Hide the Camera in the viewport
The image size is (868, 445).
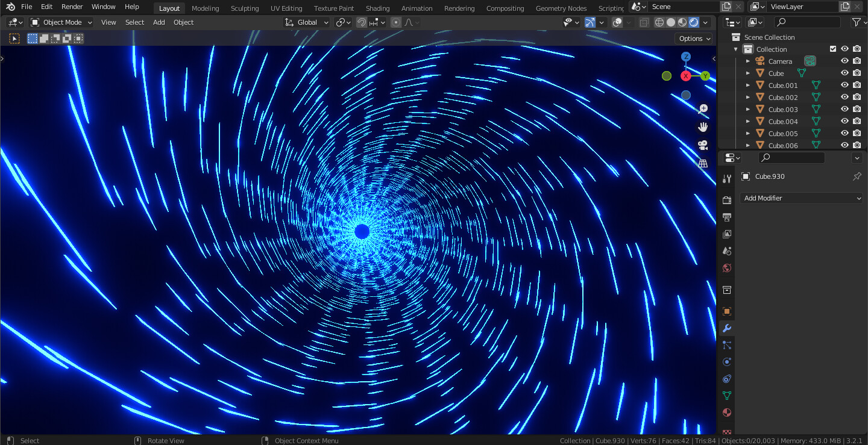(844, 61)
